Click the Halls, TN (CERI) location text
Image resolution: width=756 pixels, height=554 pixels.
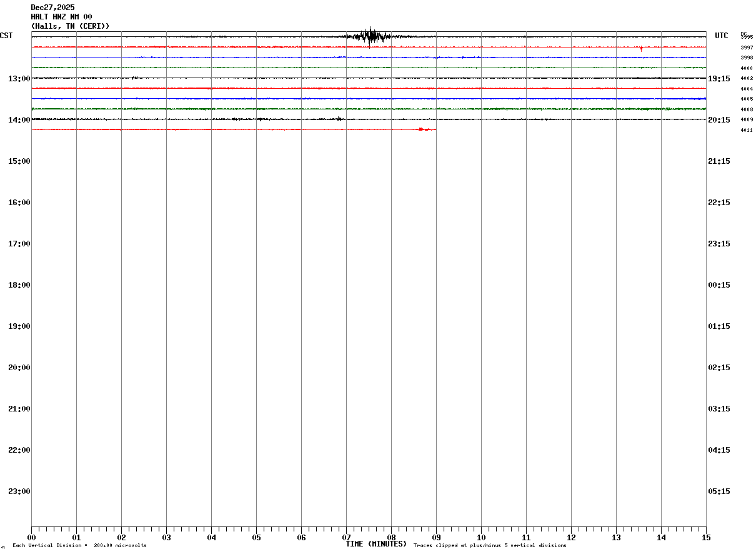70,26
